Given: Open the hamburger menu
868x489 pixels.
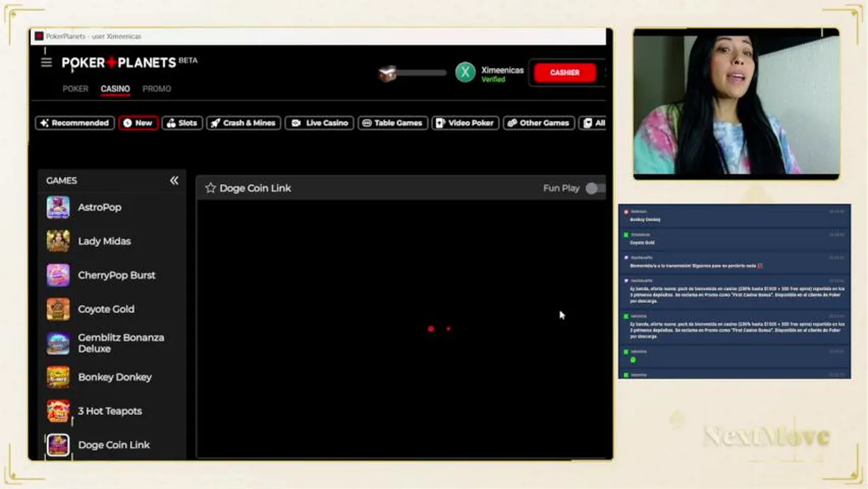Looking at the screenshot, I should 46,62.
